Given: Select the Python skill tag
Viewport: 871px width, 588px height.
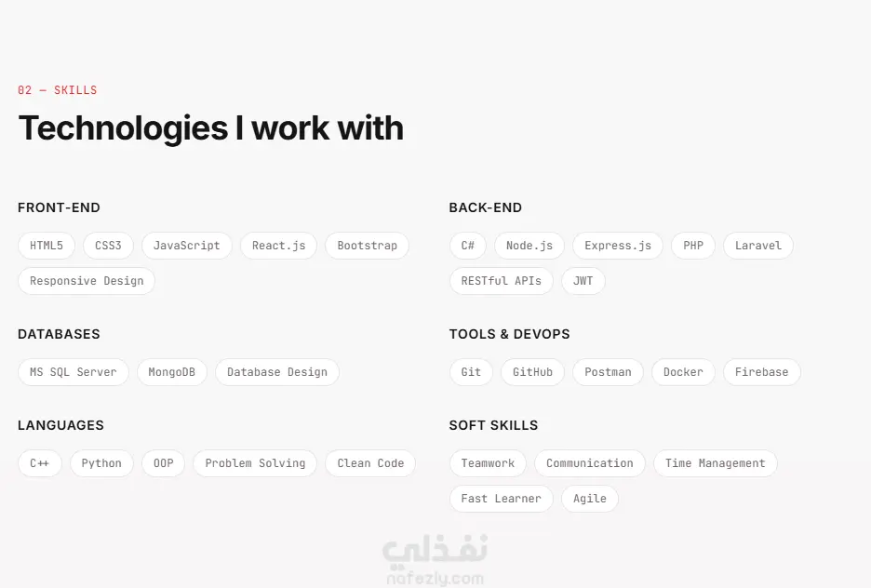Looking at the screenshot, I should (x=101, y=463).
